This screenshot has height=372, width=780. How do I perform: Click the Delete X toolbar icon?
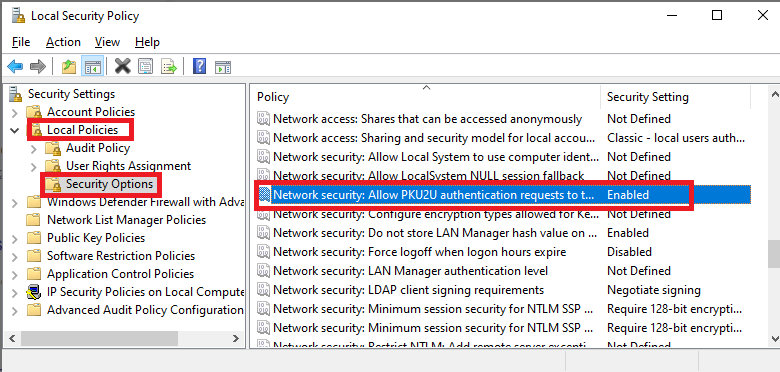tap(122, 66)
